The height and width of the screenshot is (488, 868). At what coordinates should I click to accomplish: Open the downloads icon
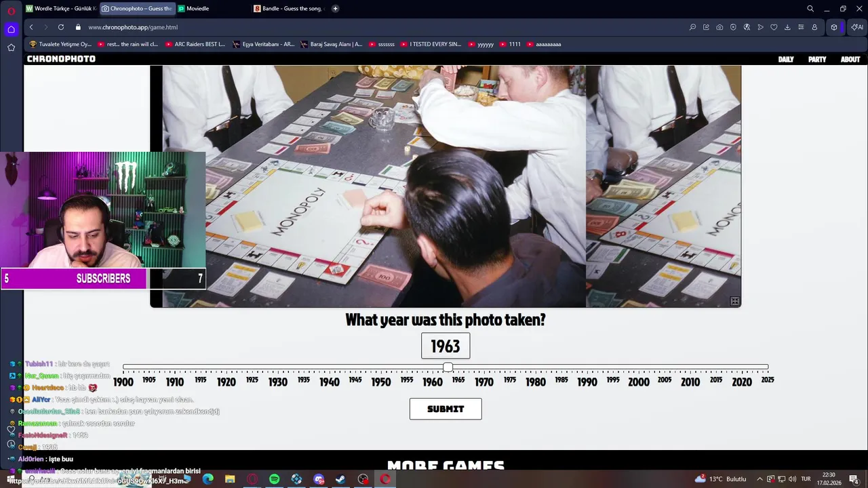(787, 27)
